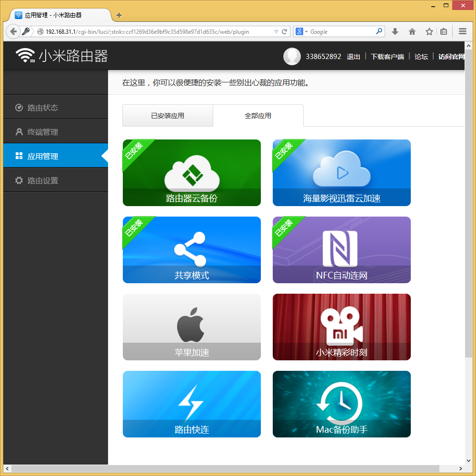This screenshot has width=476, height=476.
Task: Open the 访问官网 link
Action: [451, 57]
